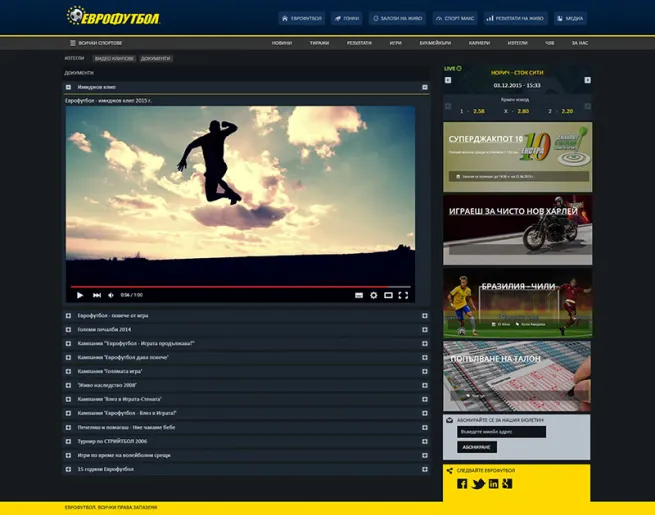Image resolution: width=655 pixels, height=515 pixels.
Task: Open МЕДИА in the top bar
Action: [570, 18]
